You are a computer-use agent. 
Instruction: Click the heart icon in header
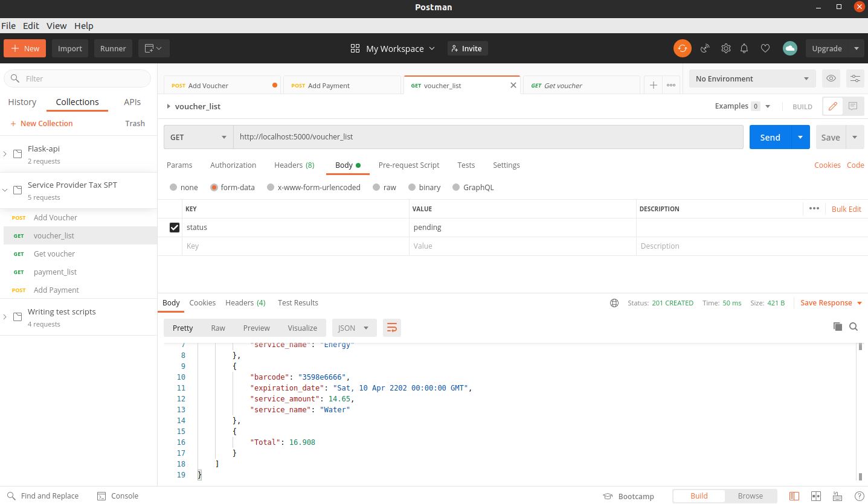click(x=765, y=48)
